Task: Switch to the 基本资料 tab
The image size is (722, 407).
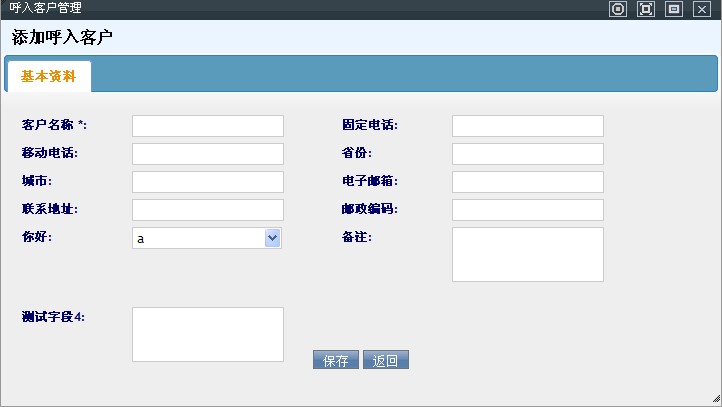Action: pos(48,77)
